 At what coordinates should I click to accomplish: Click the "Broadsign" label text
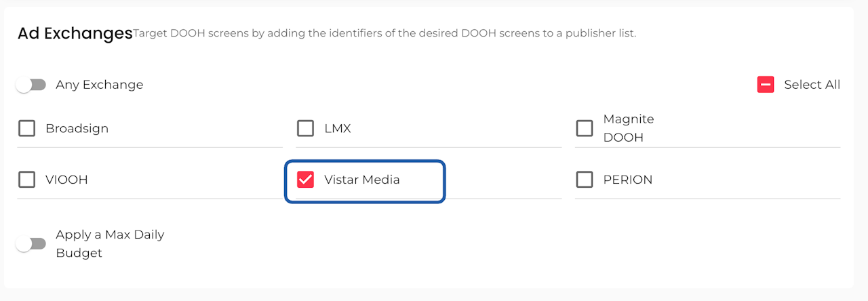(x=77, y=128)
